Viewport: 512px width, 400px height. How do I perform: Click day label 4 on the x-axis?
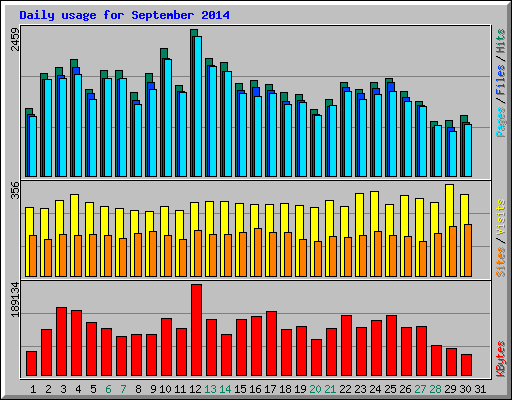[x=78, y=389]
